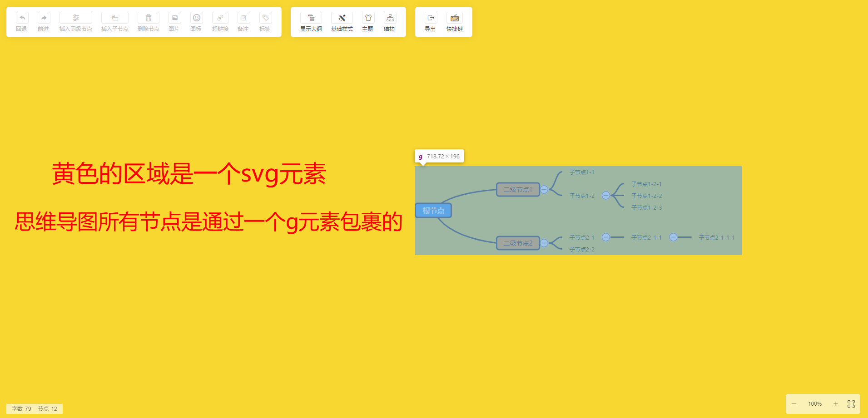Add a 超链接 hyperlink
Screen dimensions: 868x418
point(220,18)
